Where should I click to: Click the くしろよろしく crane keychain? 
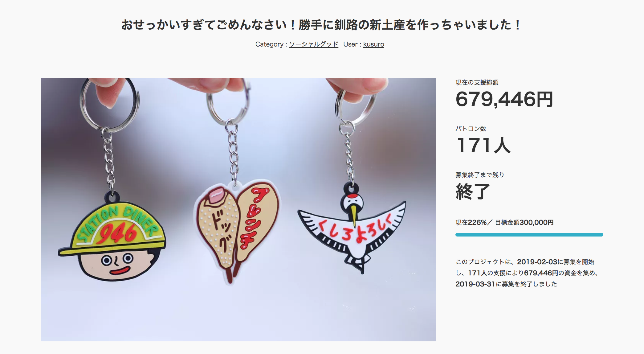point(352,228)
